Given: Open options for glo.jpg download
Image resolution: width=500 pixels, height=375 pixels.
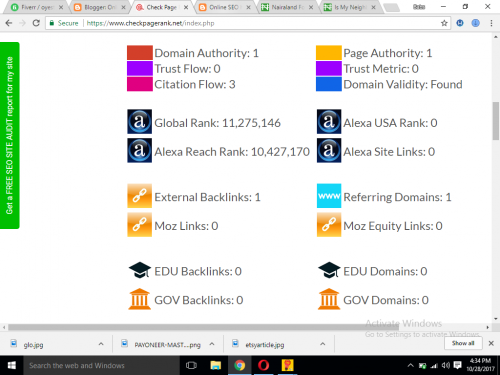Looking at the screenshot, I should click(x=101, y=344).
